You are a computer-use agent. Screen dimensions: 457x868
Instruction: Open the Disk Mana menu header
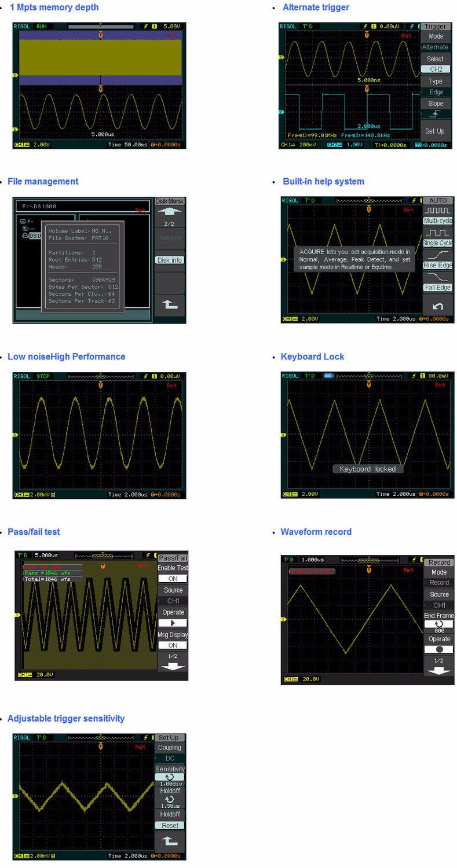(169, 201)
